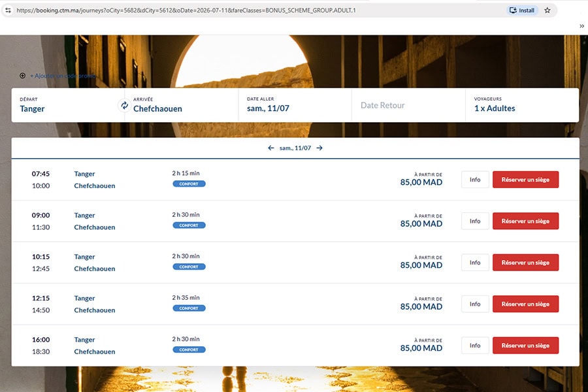This screenshot has width=588, height=392.
Task: Swap departure and arrival cities icon
Action: click(x=124, y=105)
